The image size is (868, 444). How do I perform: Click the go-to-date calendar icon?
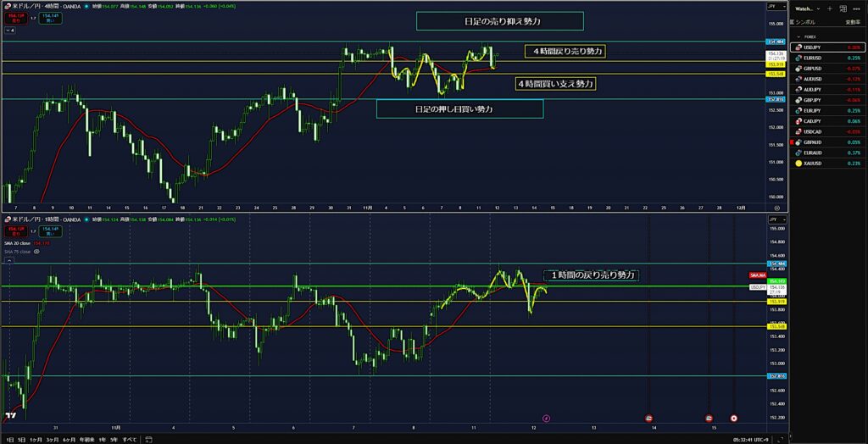pos(149,440)
